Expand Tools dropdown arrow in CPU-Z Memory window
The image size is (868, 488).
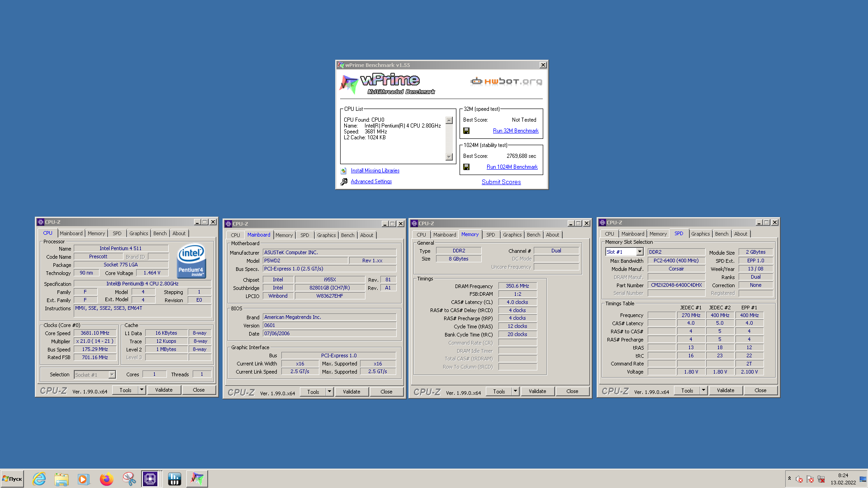pos(515,391)
